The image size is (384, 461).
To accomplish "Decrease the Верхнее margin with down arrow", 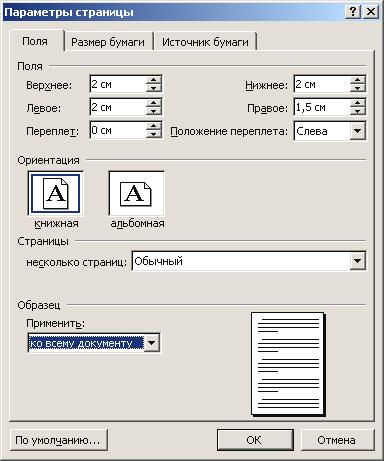I will tap(154, 88).
